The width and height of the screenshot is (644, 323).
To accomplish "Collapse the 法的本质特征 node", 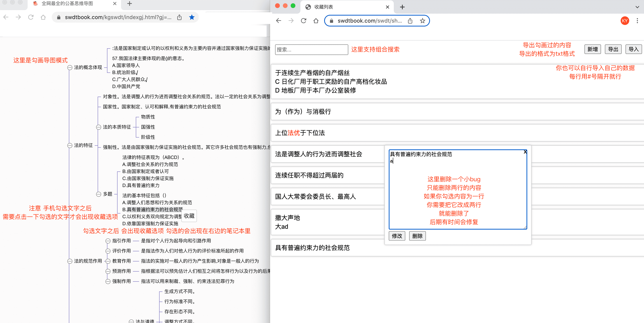I will 98,127.
